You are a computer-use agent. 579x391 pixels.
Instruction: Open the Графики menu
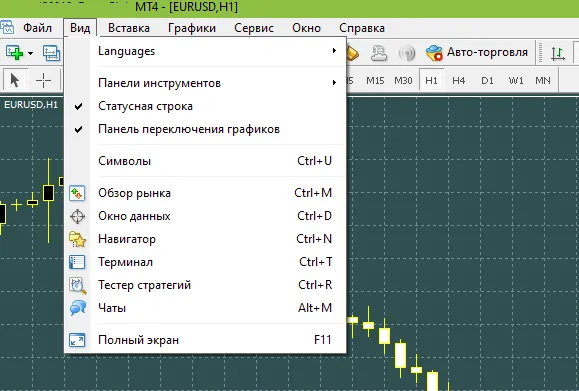(x=192, y=28)
